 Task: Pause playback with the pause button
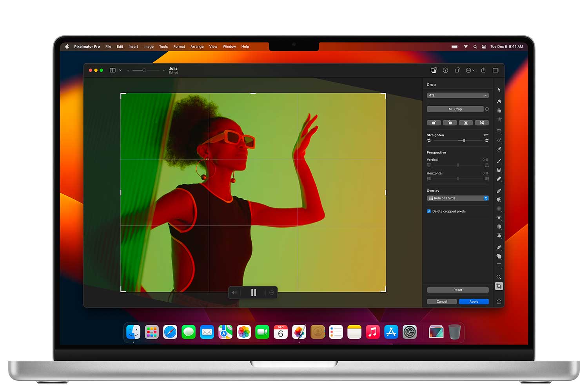(x=254, y=293)
